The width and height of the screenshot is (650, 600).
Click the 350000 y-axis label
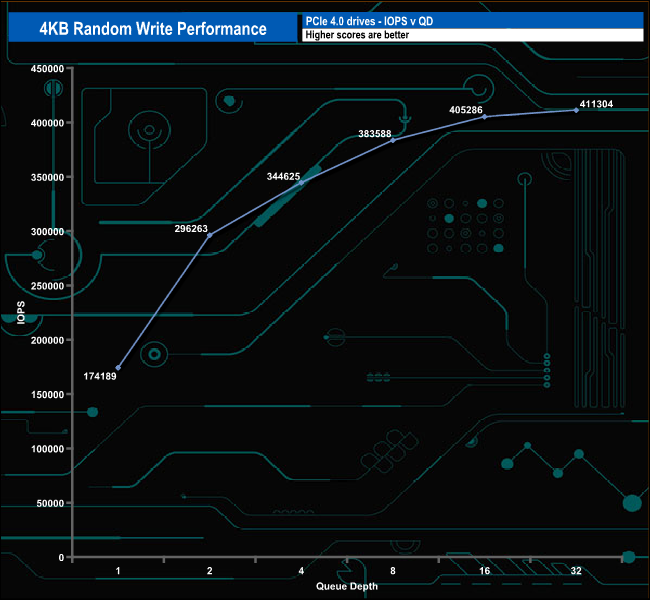[47, 177]
